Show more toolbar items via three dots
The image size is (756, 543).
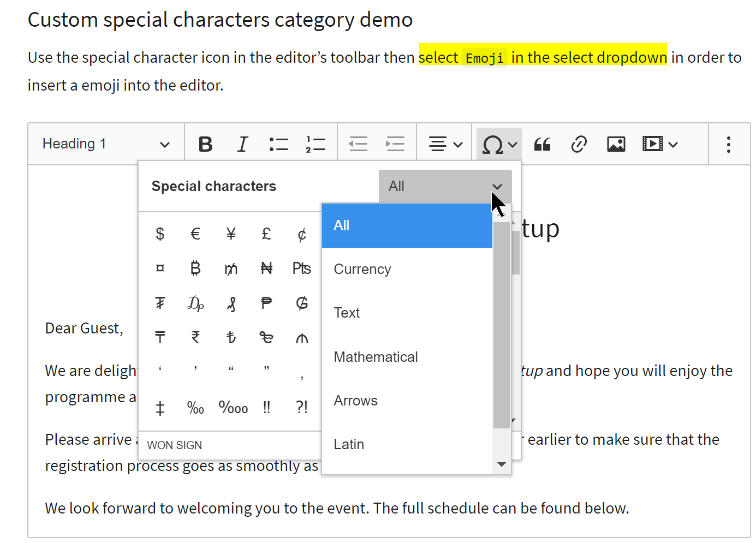[728, 144]
